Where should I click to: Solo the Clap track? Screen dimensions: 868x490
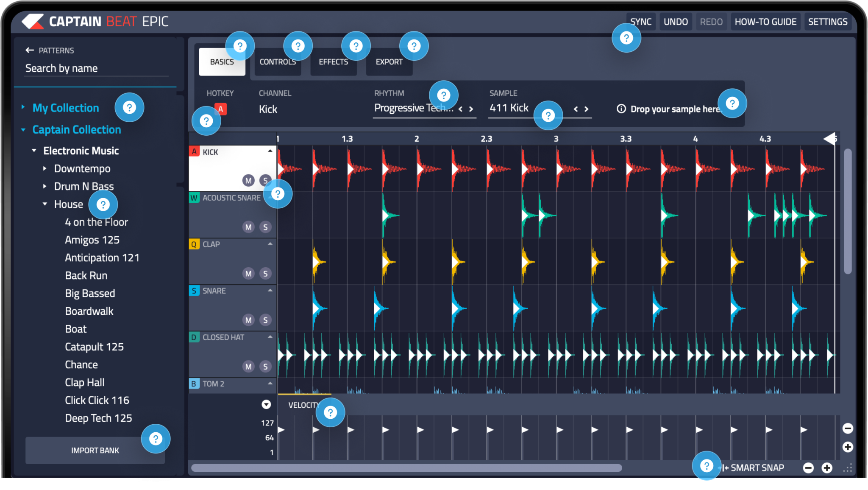point(265,274)
